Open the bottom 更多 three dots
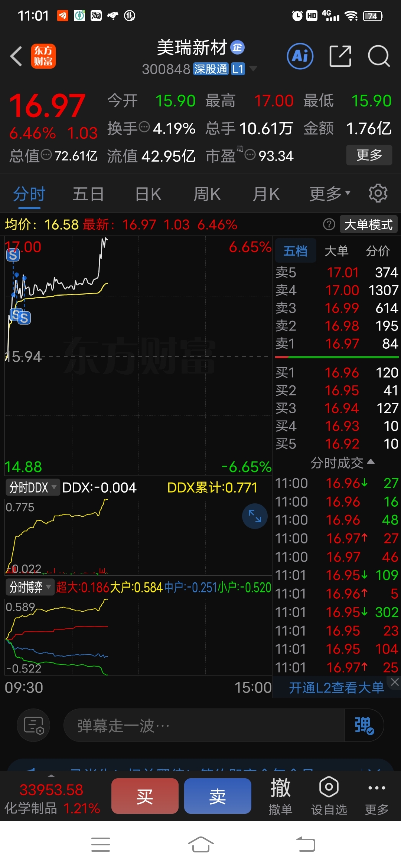The image size is (401, 868). tap(376, 796)
